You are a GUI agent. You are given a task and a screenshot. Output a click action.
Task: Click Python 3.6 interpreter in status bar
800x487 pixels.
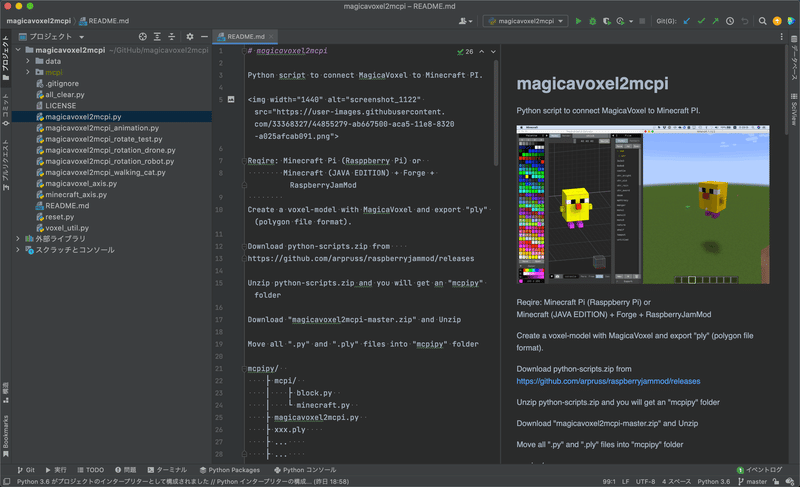[713, 481]
